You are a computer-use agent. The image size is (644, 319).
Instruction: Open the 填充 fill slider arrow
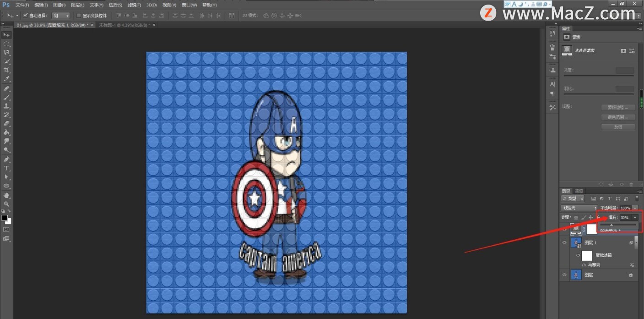[635, 217]
